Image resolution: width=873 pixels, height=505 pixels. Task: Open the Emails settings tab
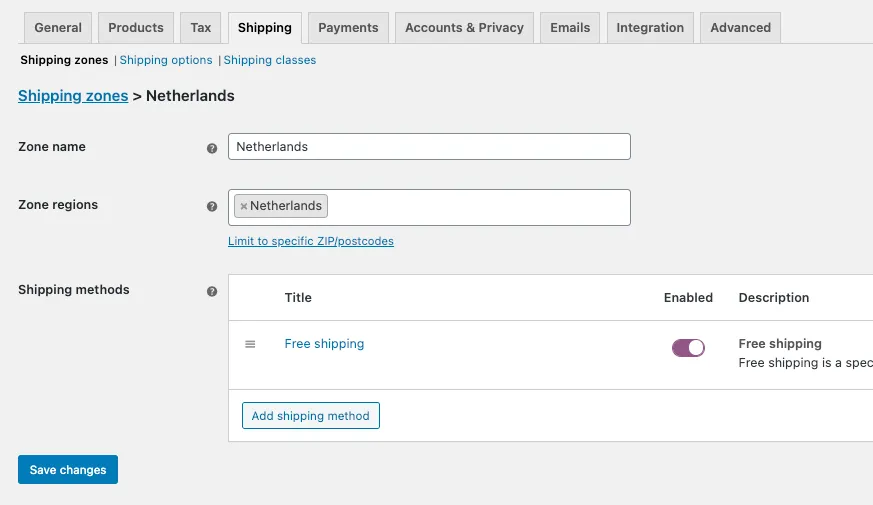coord(570,28)
